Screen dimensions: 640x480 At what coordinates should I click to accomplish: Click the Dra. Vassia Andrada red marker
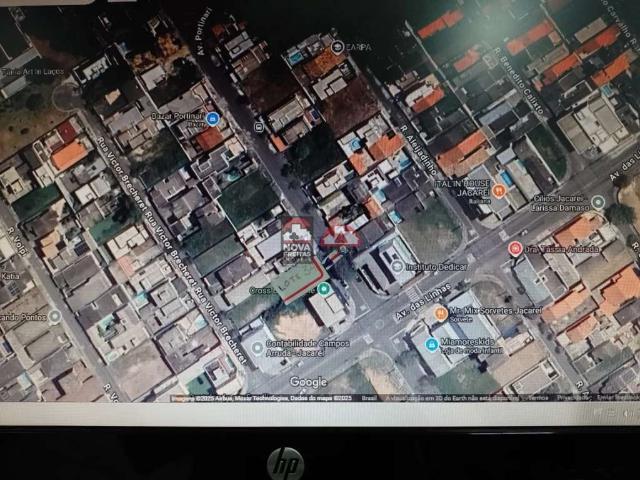[515, 248]
